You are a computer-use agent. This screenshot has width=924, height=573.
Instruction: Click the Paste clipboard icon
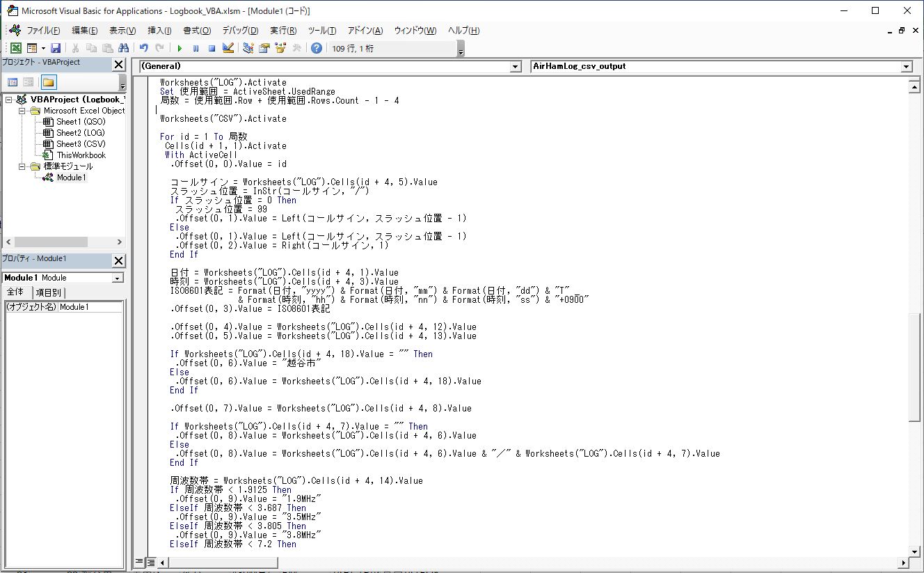107,48
